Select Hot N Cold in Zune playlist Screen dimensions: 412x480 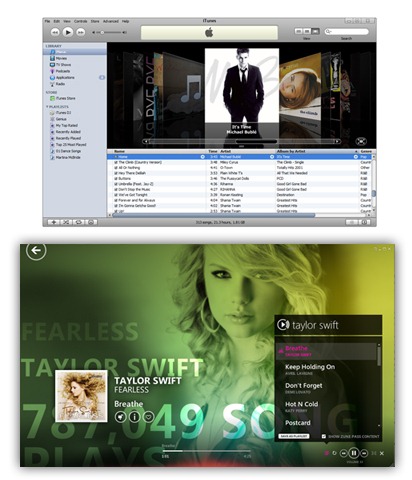coord(301,406)
